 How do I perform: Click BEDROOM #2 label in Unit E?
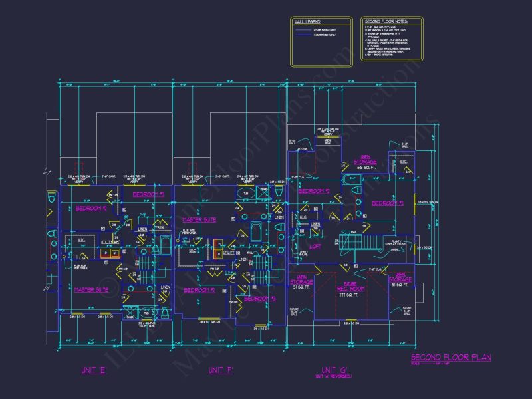[x=91, y=208]
